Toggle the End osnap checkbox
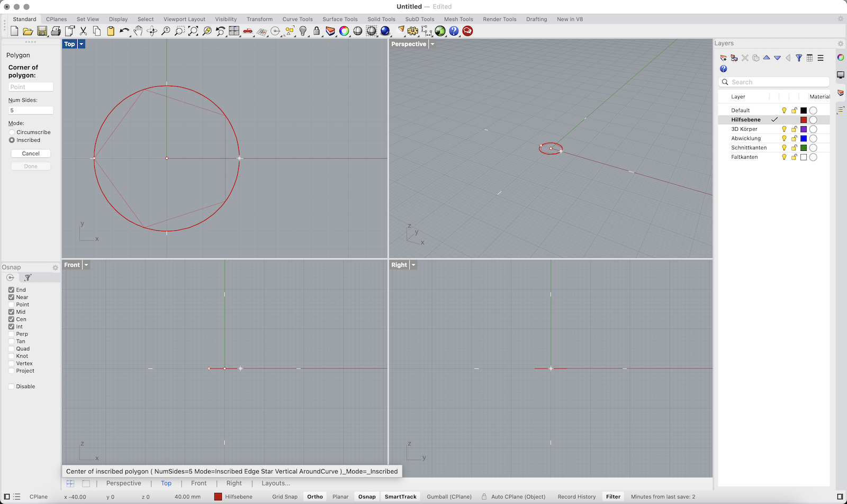The image size is (847, 504). pyautogui.click(x=11, y=290)
